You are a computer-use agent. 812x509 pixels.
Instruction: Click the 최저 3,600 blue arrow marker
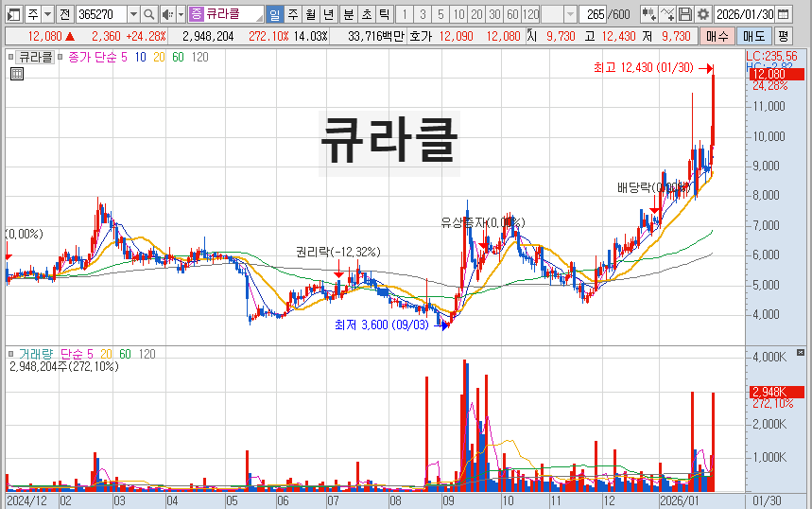click(x=441, y=325)
